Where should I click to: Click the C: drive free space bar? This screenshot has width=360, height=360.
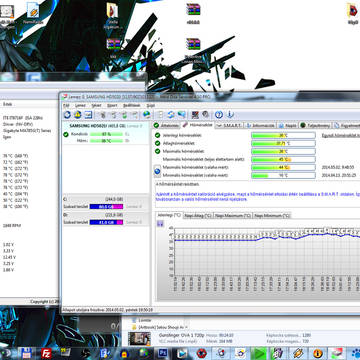click(x=106, y=207)
